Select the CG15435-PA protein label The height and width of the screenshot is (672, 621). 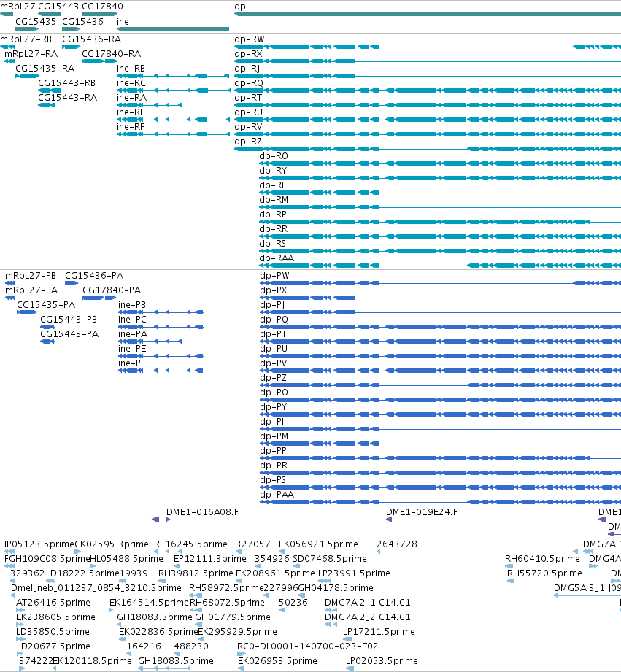46,305
